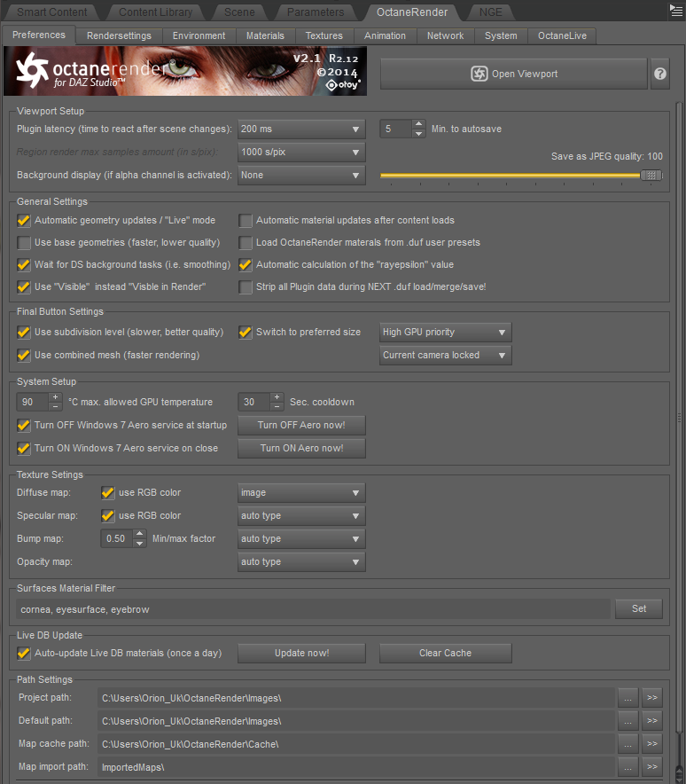This screenshot has height=784, width=686.
Task: Increase minutes to autosave stepper
Action: click(x=418, y=124)
